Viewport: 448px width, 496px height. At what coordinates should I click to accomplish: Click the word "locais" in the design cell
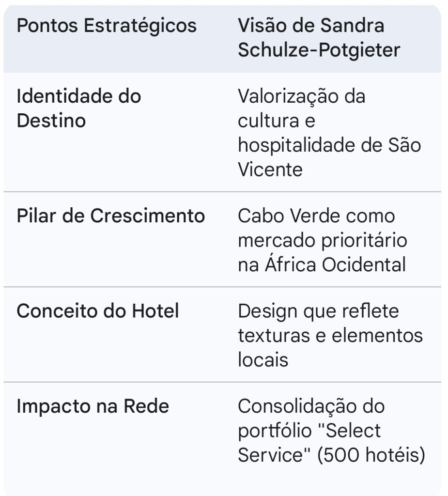pyautogui.click(x=263, y=360)
